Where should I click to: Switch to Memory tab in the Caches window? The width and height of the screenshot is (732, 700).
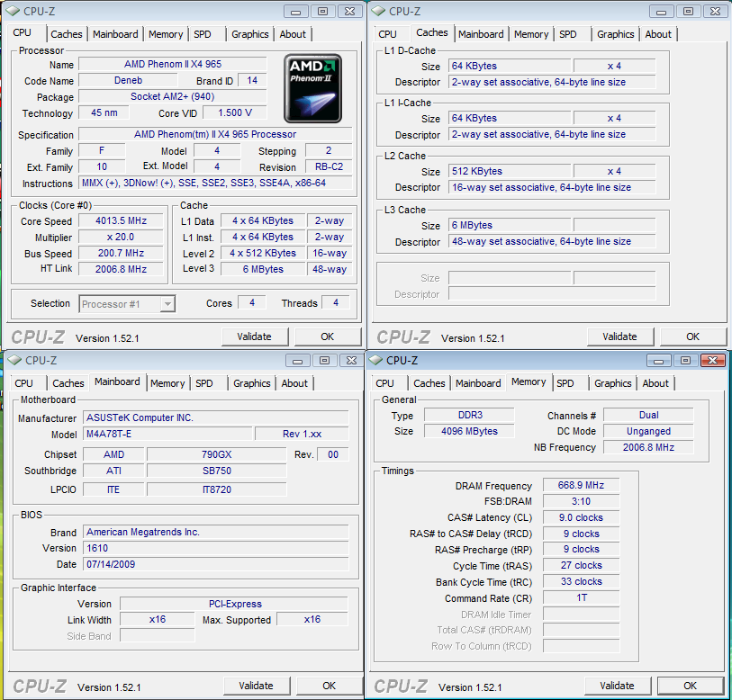[x=531, y=34]
